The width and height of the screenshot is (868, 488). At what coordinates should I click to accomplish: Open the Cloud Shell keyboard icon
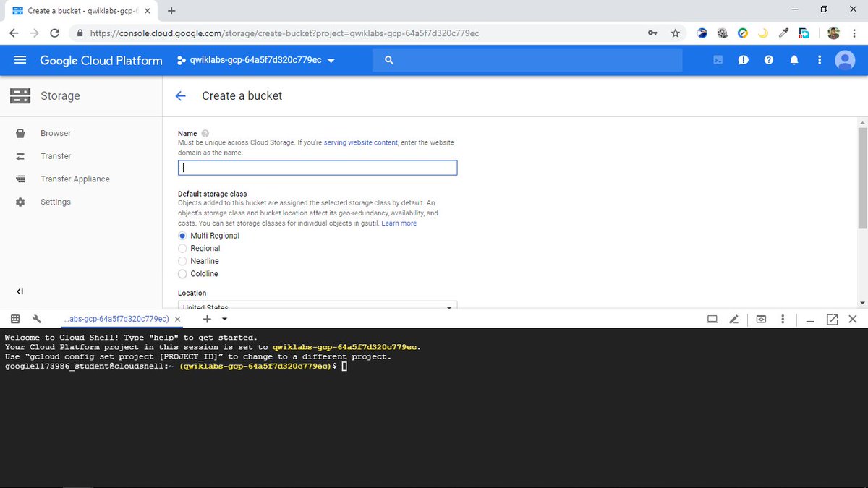point(15,319)
